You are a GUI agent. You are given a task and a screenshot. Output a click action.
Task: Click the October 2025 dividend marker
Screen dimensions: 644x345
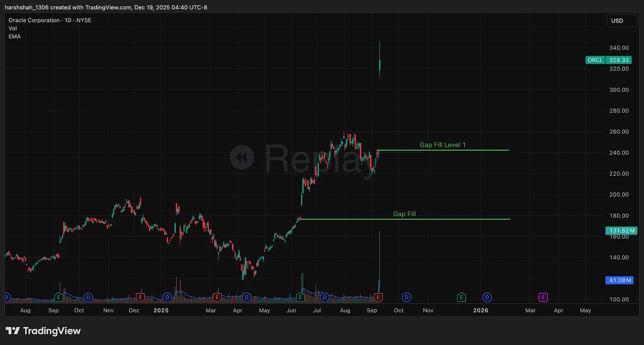coord(407,298)
